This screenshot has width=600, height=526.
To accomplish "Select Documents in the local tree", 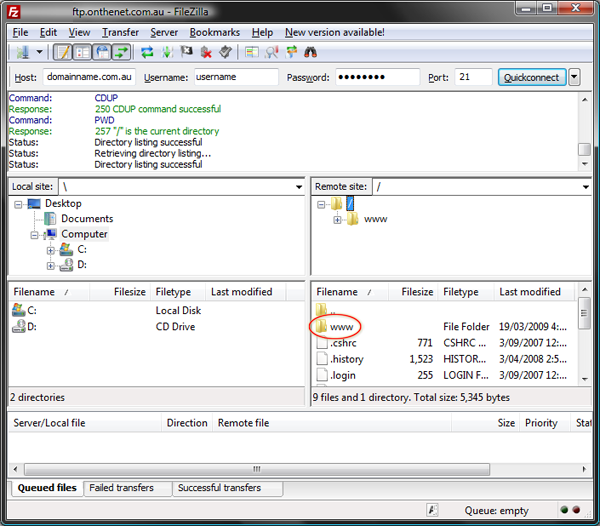I will pyautogui.click(x=87, y=218).
